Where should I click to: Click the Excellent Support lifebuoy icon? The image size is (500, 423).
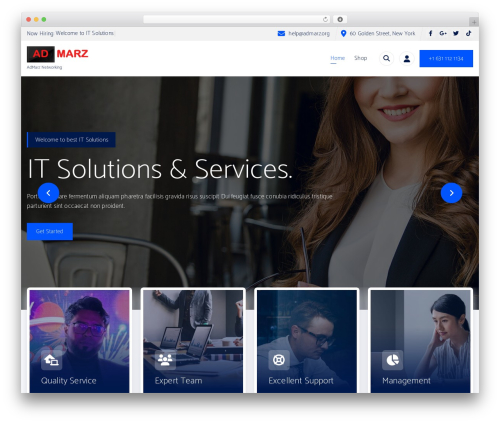point(279,360)
